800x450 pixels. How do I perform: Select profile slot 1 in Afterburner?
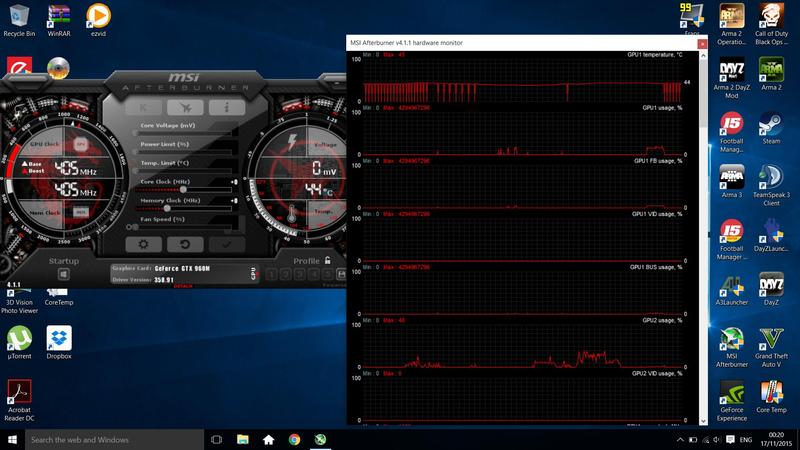click(x=272, y=274)
